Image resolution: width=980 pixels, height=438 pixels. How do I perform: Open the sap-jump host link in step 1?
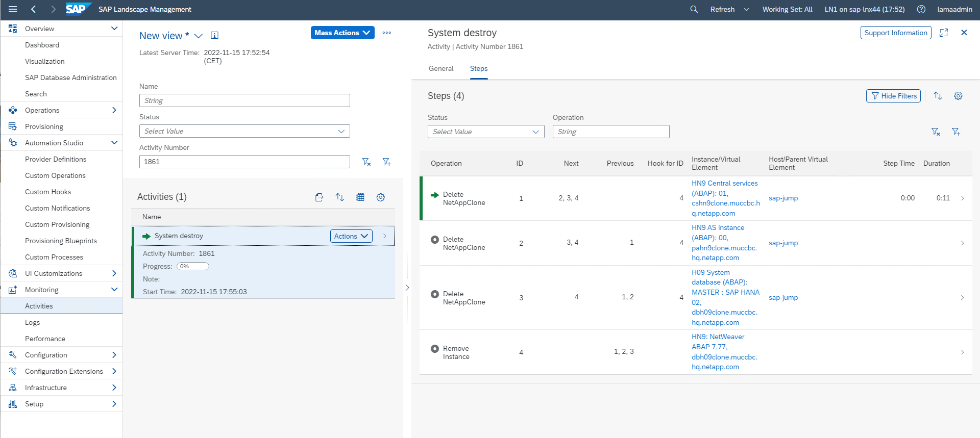click(x=783, y=198)
